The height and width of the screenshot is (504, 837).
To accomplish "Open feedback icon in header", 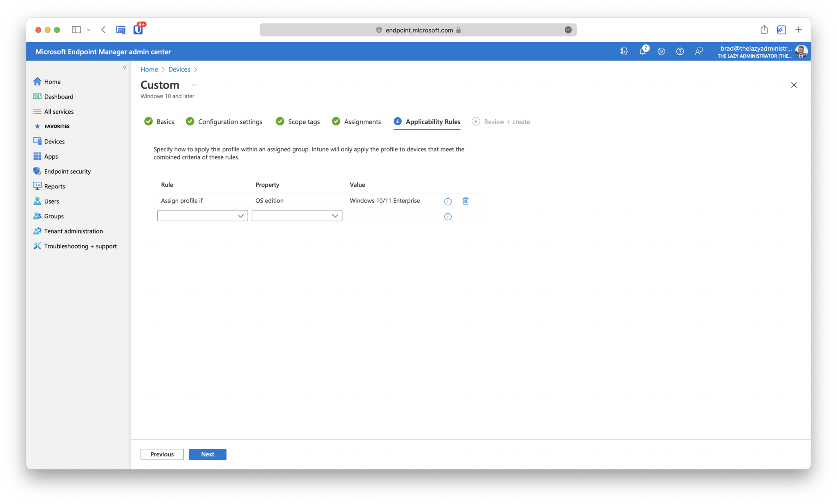I will 699,52.
